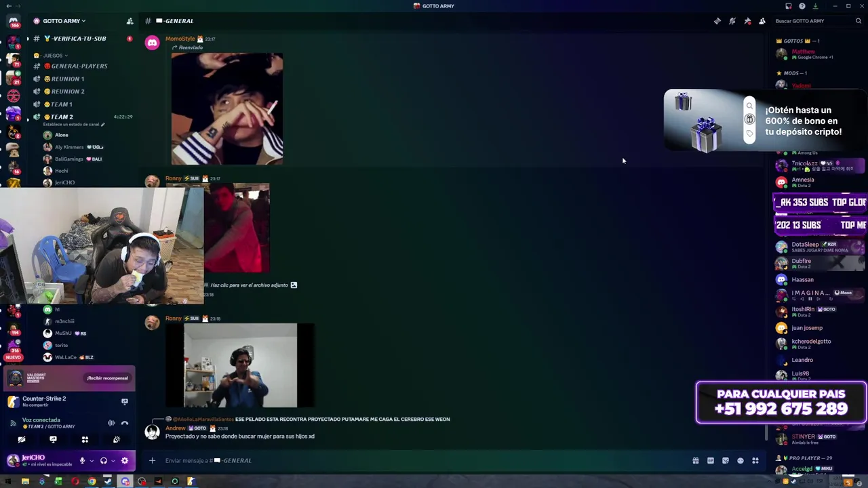Image resolution: width=868 pixels, height=488 pixels.
Task: Open noise suppression waveform icon
Action: point(111,423)
